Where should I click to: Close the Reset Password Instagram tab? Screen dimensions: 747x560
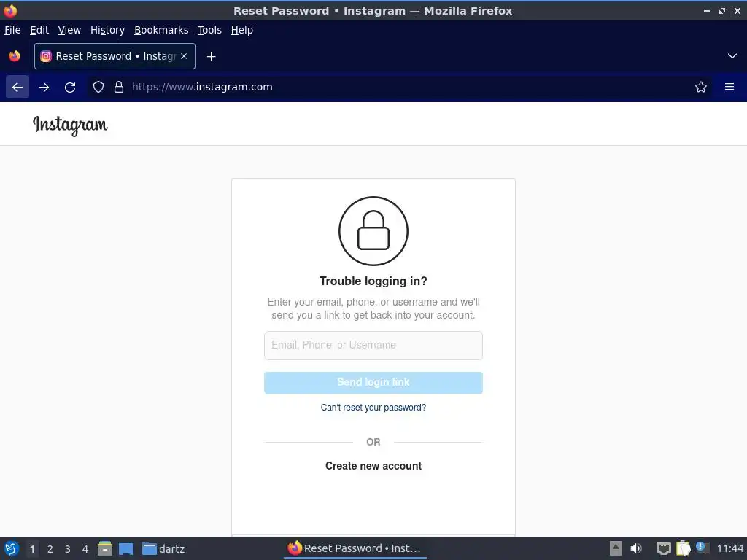(184, 56)
